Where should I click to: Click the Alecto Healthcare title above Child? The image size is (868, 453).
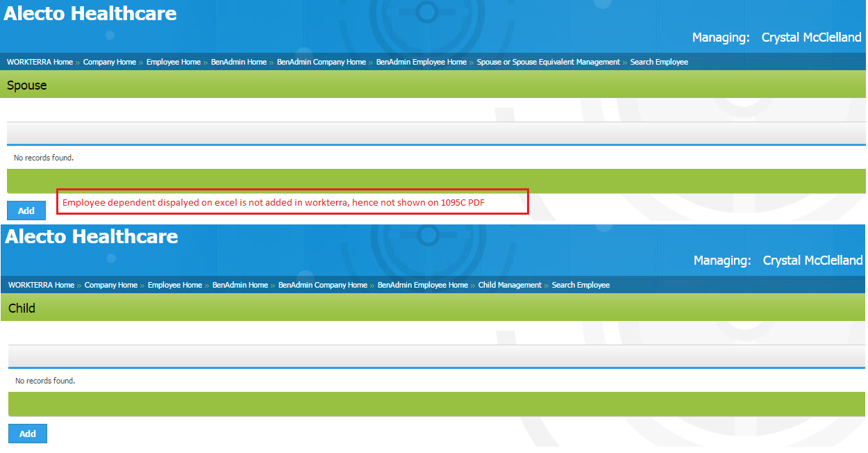click(x=92, y=236)
